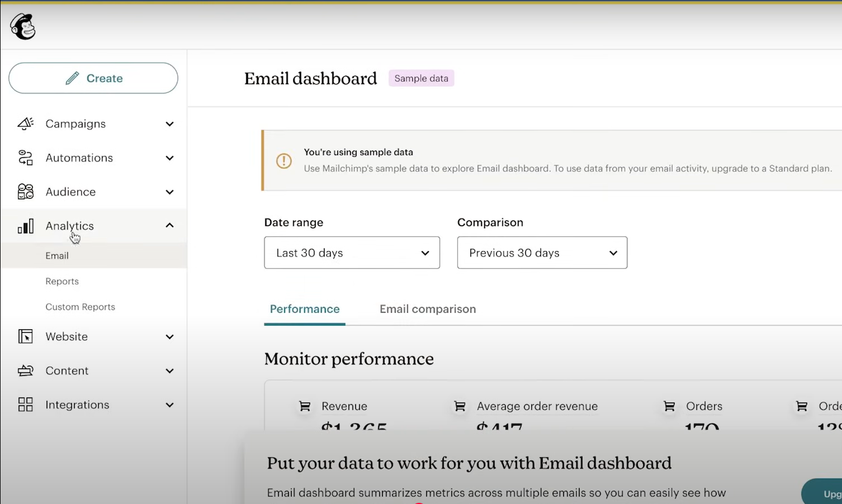Click the Revenue shopping cart icon
Image resolution: width=842 pixels, height=504 pixels.
click(305, 406)
